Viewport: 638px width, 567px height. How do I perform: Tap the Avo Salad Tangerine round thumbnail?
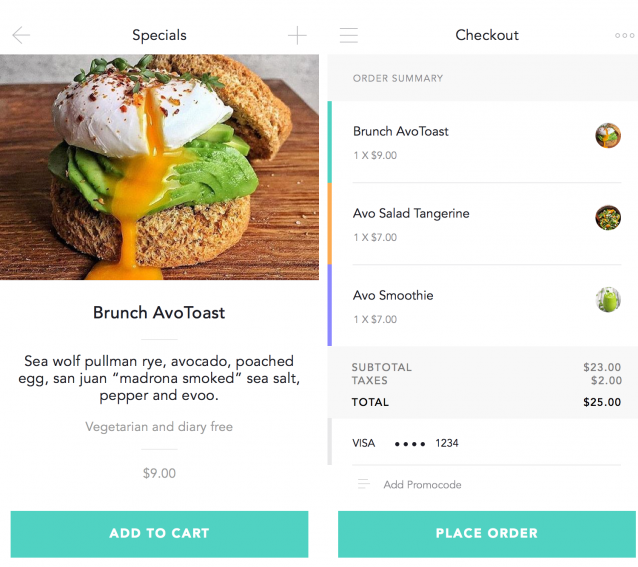click(x=607, y=218)
